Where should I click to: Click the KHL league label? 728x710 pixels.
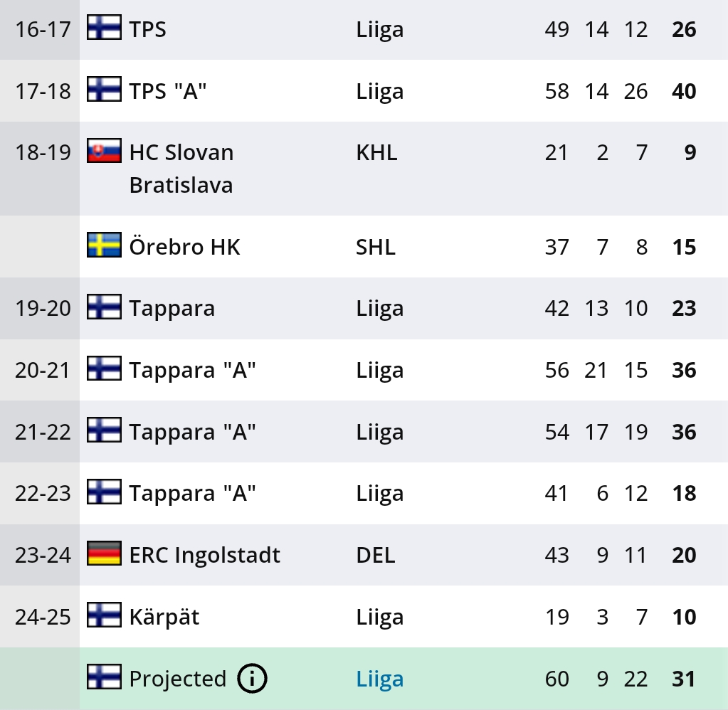[x=376, y=153]
